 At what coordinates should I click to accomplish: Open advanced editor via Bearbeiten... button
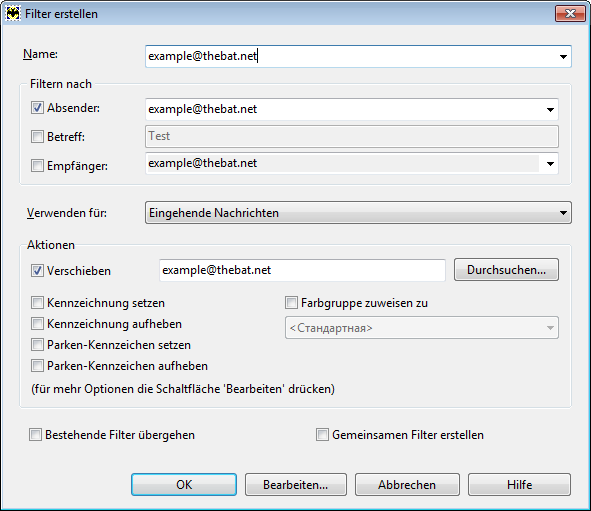click(x=296, y=485)
